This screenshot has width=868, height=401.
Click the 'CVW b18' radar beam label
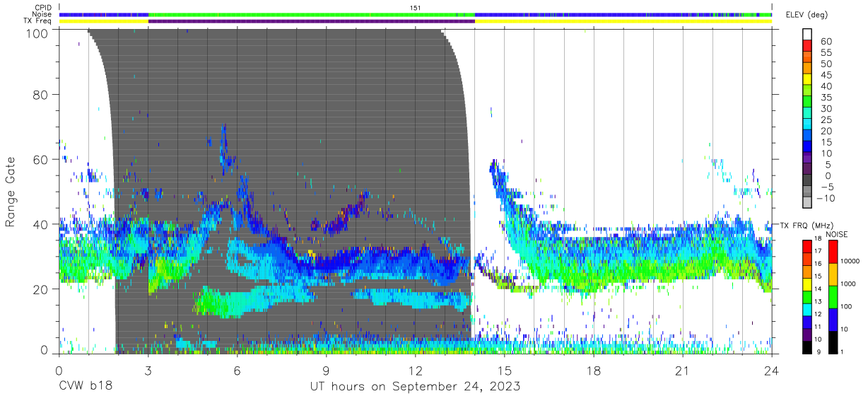(86, 387)
